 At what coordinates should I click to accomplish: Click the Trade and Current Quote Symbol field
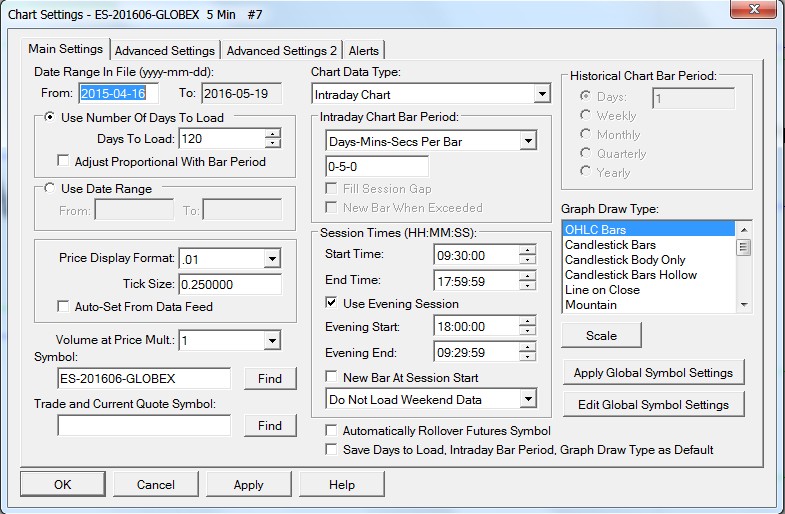144,425
